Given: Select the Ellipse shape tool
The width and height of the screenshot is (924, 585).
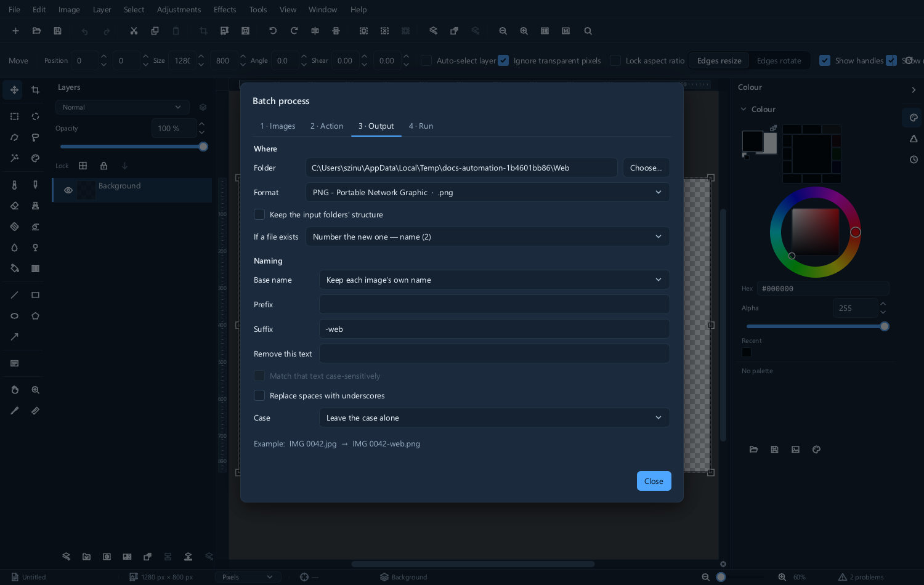Looking at the screenshot, I should [x=14, y=316].
